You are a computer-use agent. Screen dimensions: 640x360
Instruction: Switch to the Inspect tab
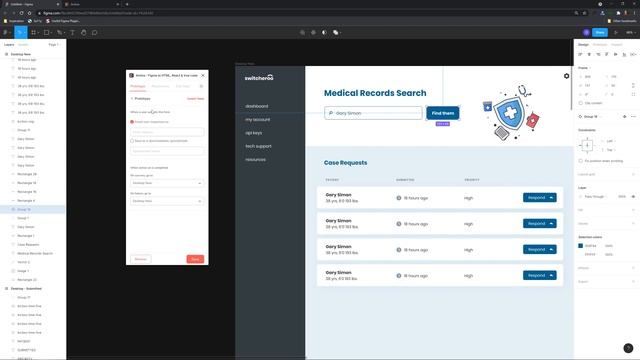click(617, 44)
